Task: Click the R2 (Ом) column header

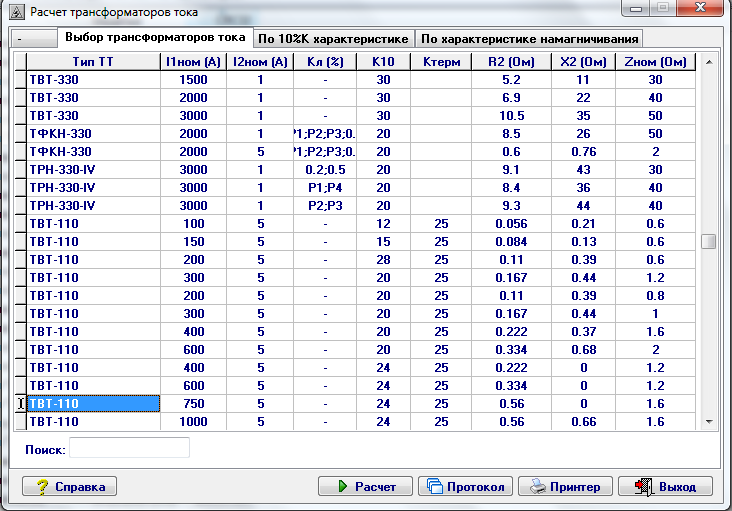Action: 511,62
